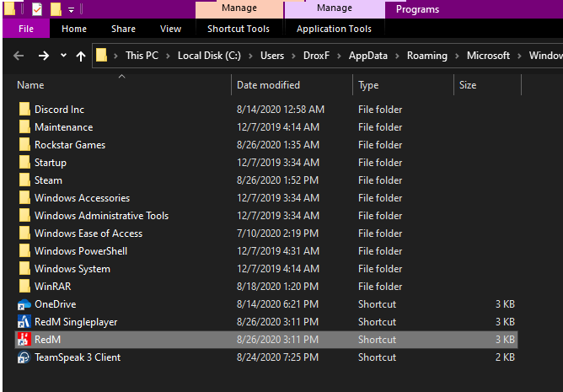
Task: Expand the chevron after Users
Action: pos(293,56)
